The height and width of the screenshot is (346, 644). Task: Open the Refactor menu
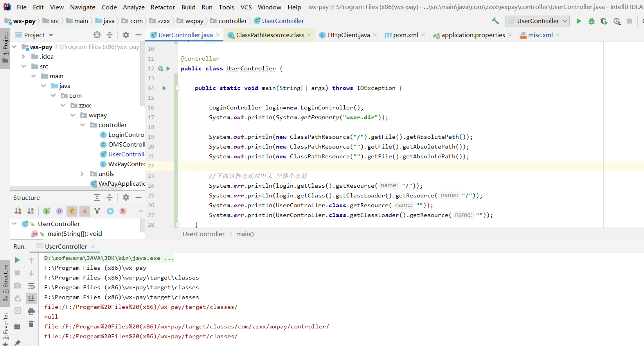pos(162,7)
